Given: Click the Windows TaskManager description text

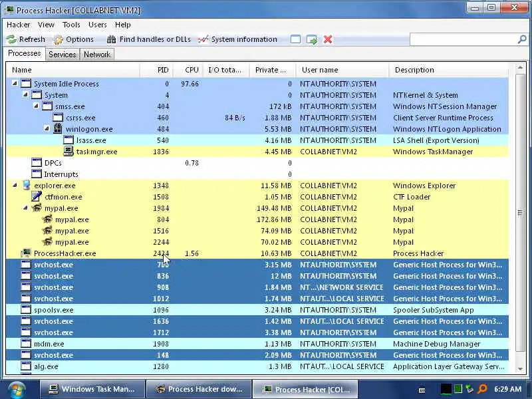Looking at the screenshot, I should click(x=433, y=152).
